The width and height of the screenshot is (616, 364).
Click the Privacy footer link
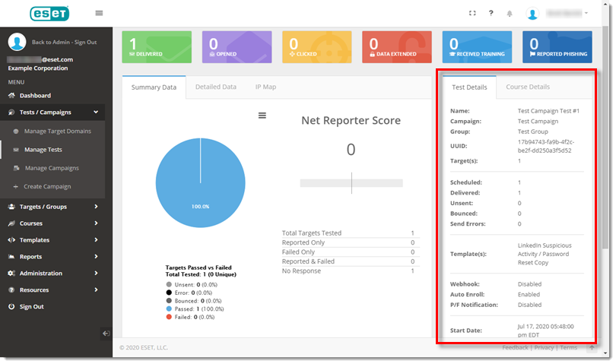click(544, 347)
